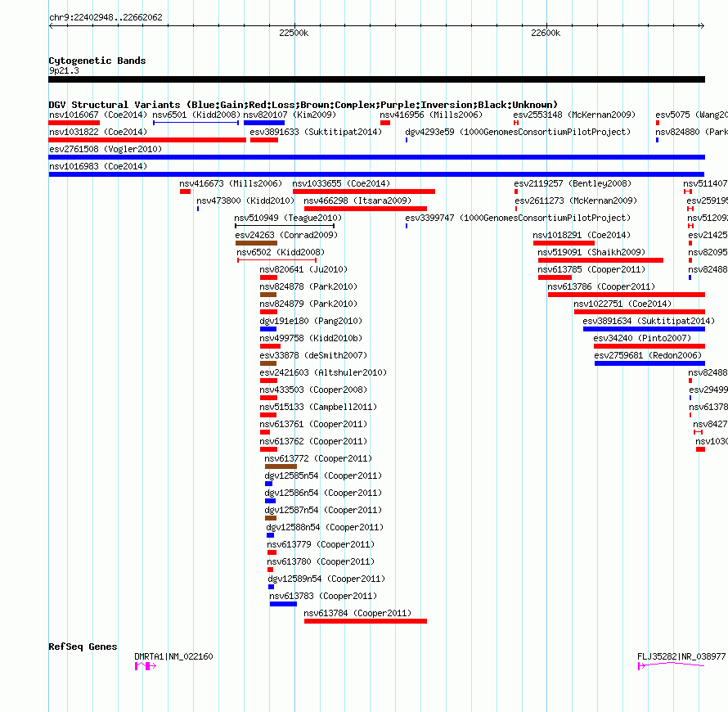Click the nsv1016983 (Coe2014) label

click(x=98, y=166)
